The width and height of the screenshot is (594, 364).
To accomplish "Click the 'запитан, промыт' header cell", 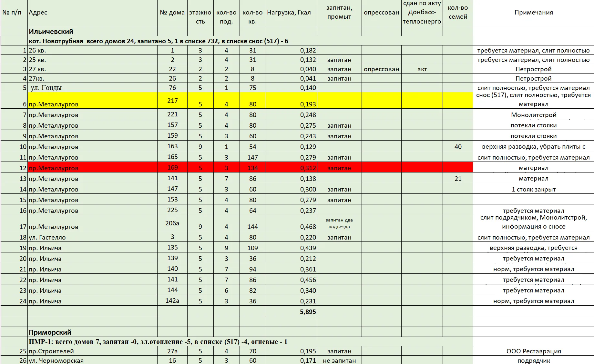I will click(x=339, y=13).
